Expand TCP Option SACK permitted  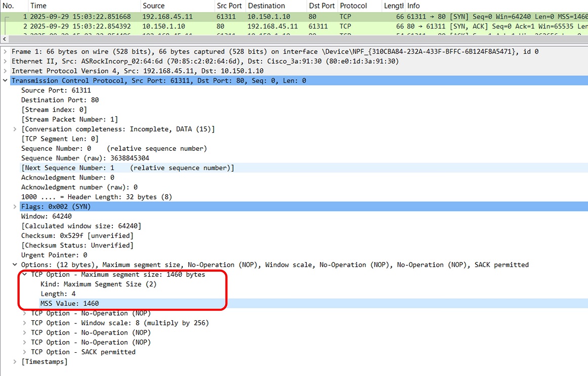[25, 352]
